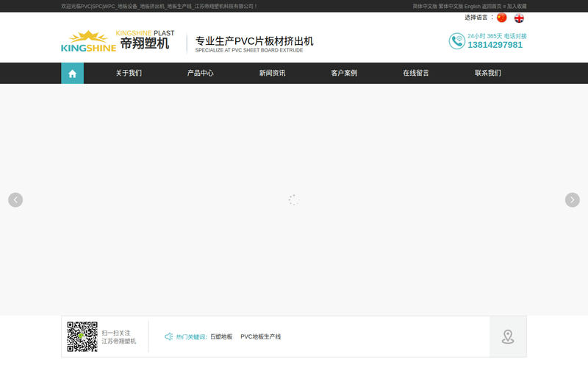Click the 简体中文版 link
The width and height of the screenshot is (588, 368).
(425, 7)
